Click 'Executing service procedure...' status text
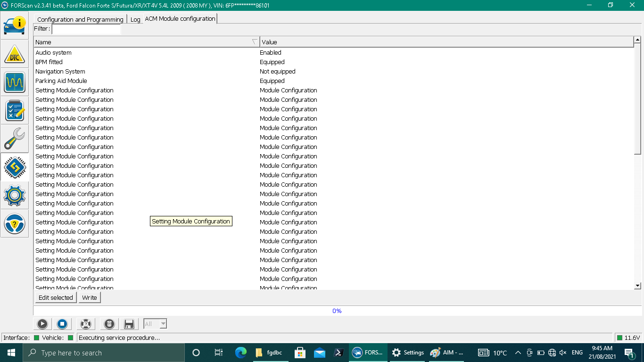644x362 pixels. point(119,337)
